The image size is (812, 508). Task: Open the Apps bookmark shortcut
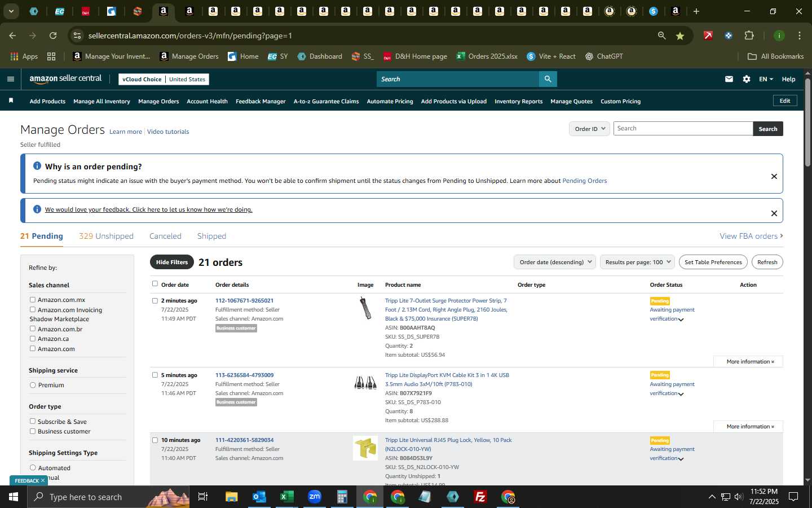24,56
